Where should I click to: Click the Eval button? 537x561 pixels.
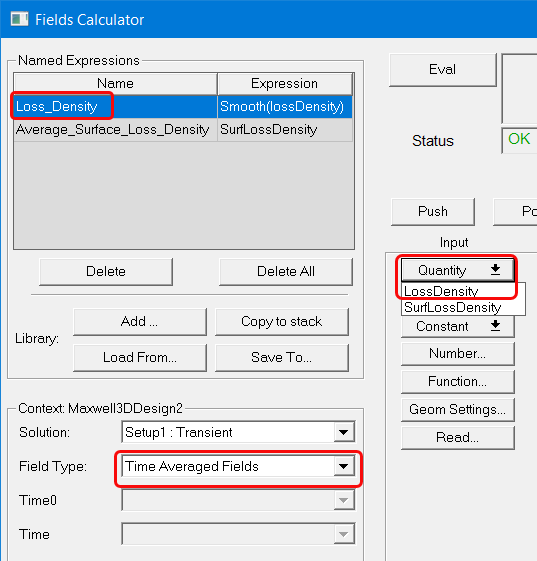pyautogui.click(x=443, y=70)
